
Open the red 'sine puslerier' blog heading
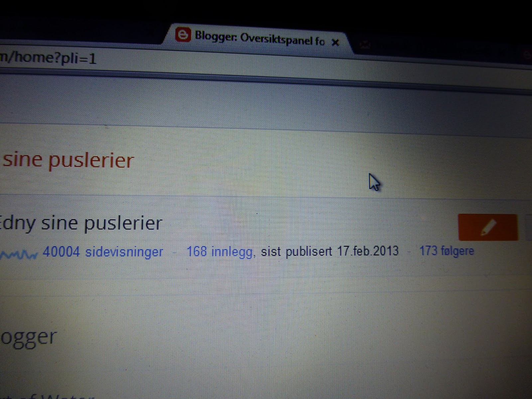coord(68,160)
